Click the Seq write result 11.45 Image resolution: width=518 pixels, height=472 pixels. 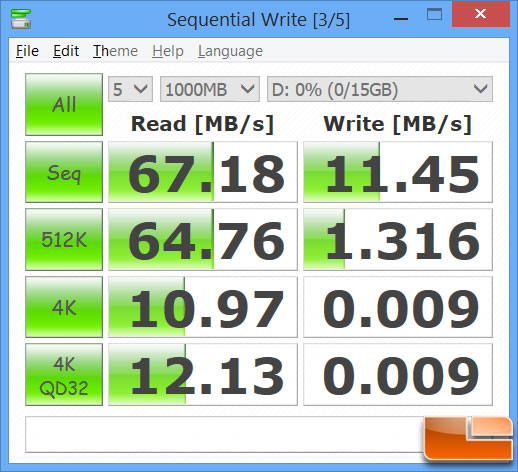tap(398, 172)
